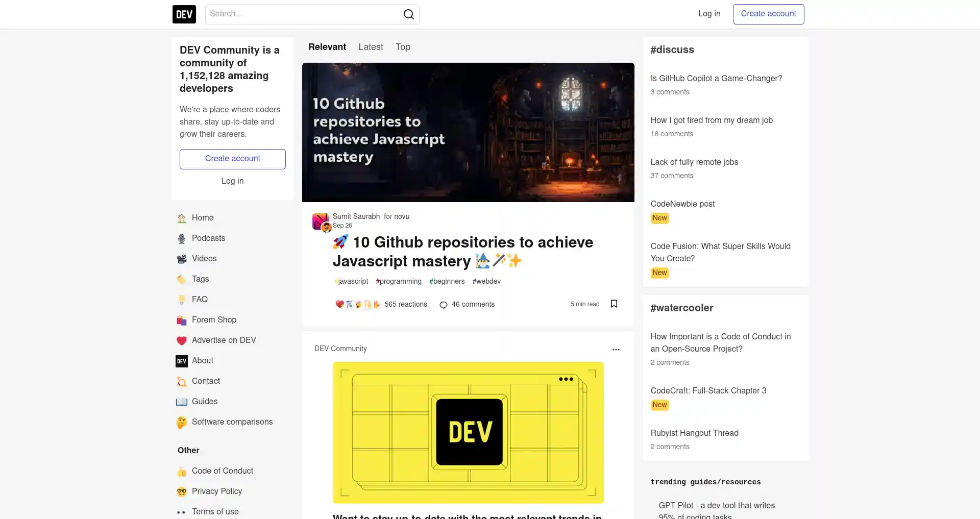The width and height of the screenshot is (980, 519).
Task: Click the Software comparisons thinking icon
Action: (x=182, y=423)
